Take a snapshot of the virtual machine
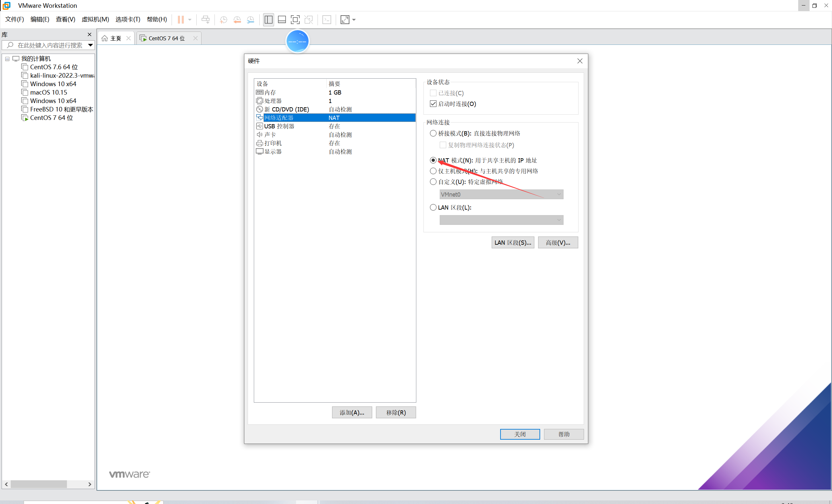Viewport: 832px width, 504px height. (223, 19)
